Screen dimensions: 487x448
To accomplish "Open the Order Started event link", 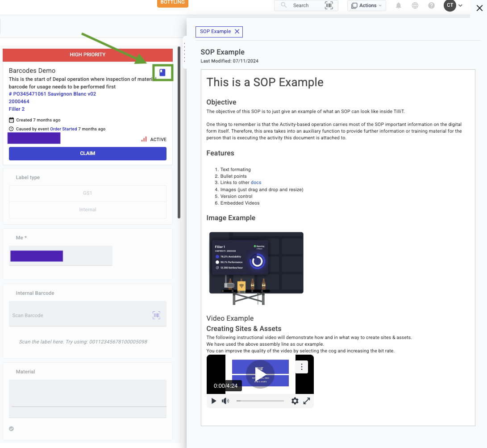I will (x=63, y=129).
